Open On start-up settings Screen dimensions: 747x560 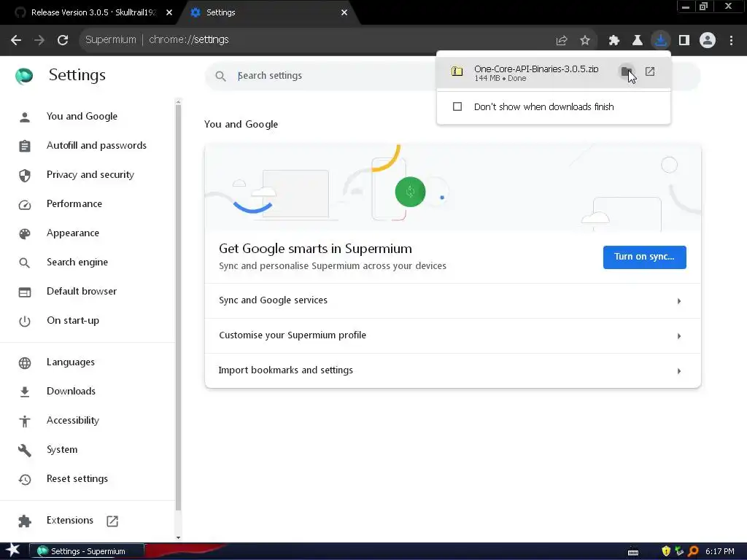73,321
